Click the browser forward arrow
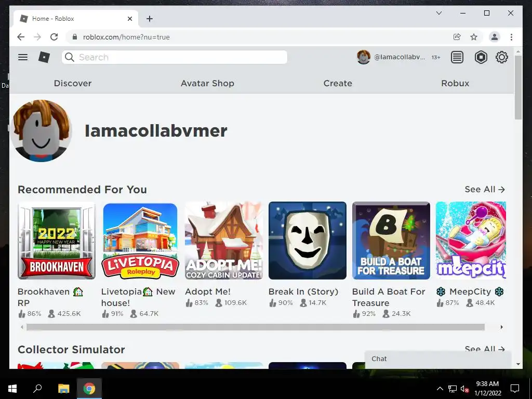 [37, 37]
